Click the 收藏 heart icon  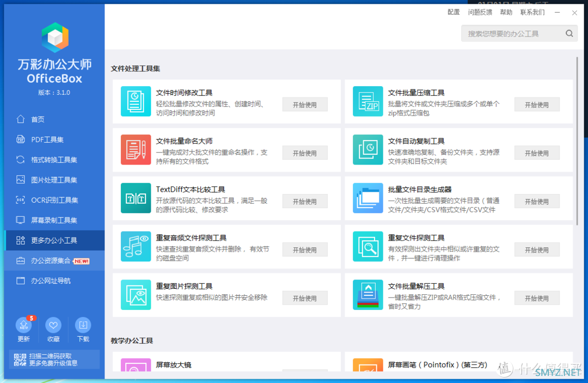coord(53,325)
